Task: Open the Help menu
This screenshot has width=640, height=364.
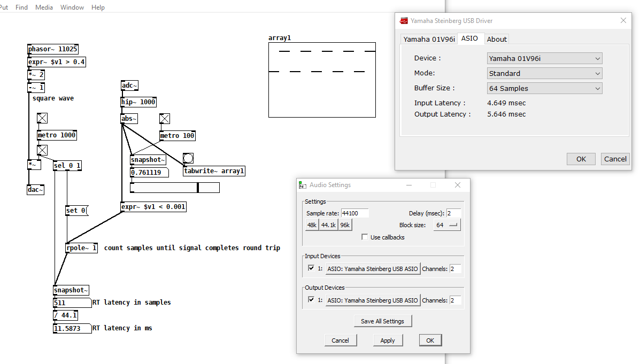Action: tap(98, 7)
